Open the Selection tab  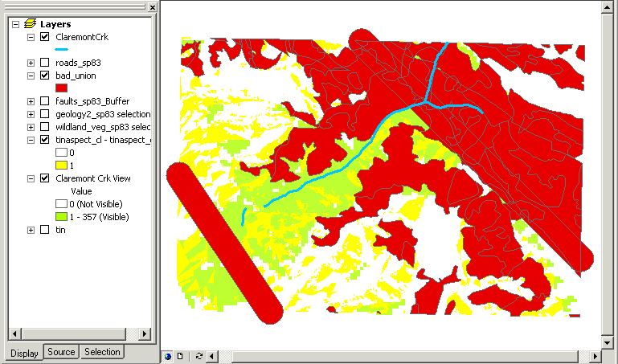[102, 352]
